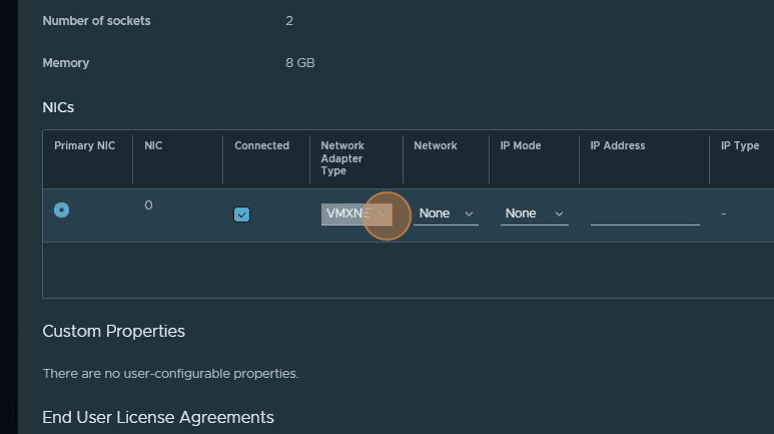The height and width of the screenshot is (434, 774).
Task: Click the Network Adapter Type column header
Action: coord(343,158)
